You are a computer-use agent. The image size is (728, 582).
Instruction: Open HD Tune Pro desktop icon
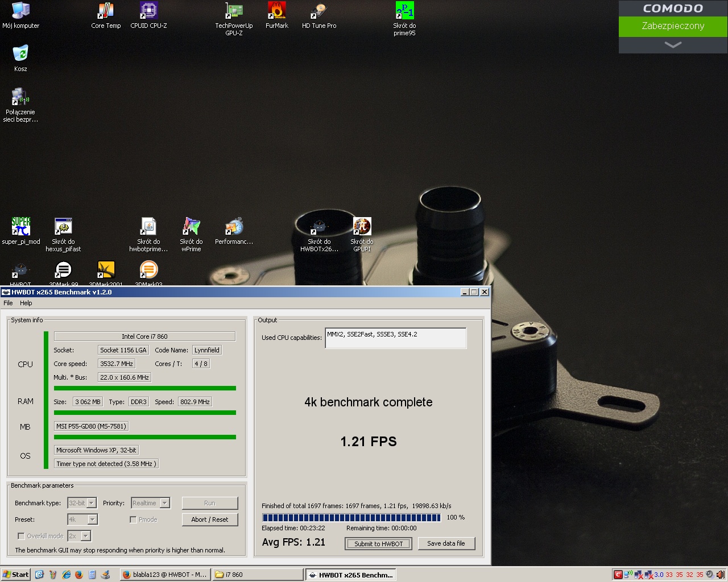pyautogui.click(x=319, y=15)
